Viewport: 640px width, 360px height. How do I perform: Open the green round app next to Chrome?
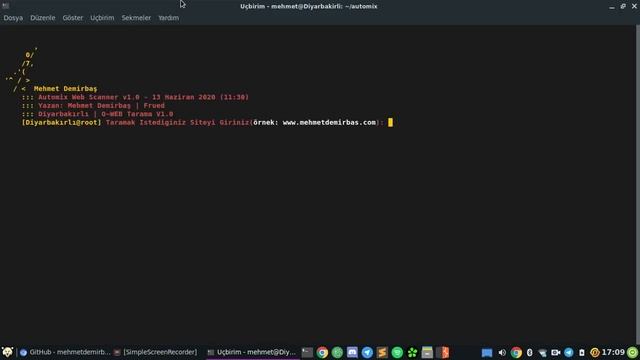point(337,352)
